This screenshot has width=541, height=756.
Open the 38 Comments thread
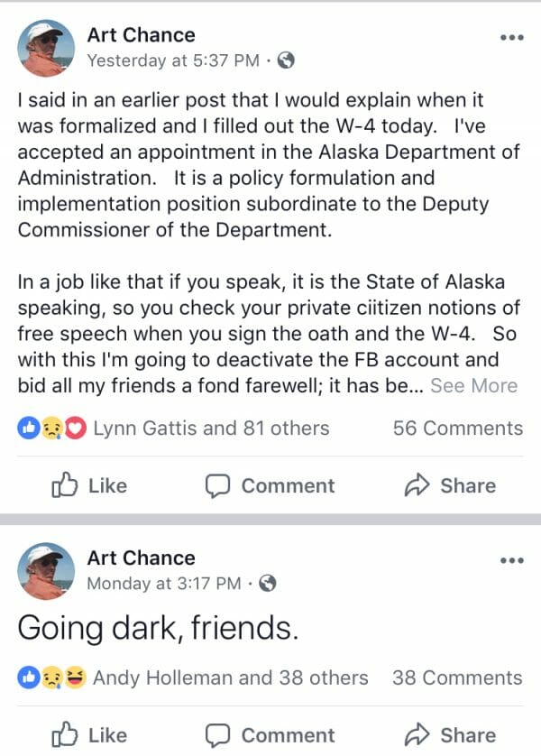(457, 678)
